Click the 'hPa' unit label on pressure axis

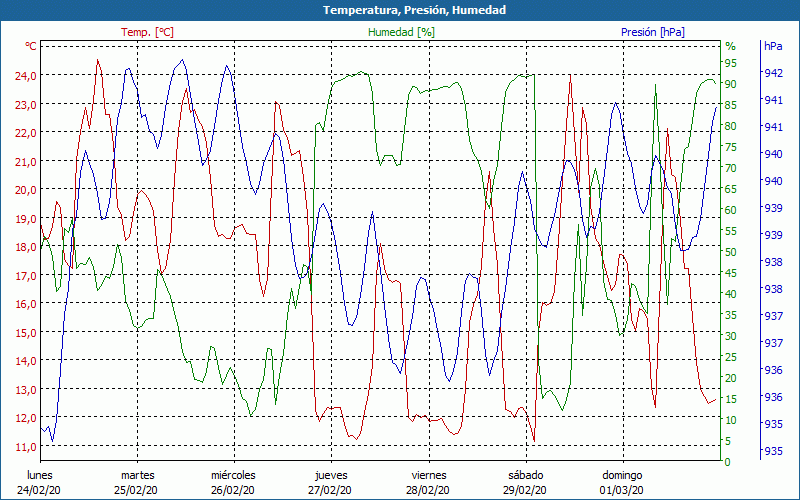click(773, 45)
